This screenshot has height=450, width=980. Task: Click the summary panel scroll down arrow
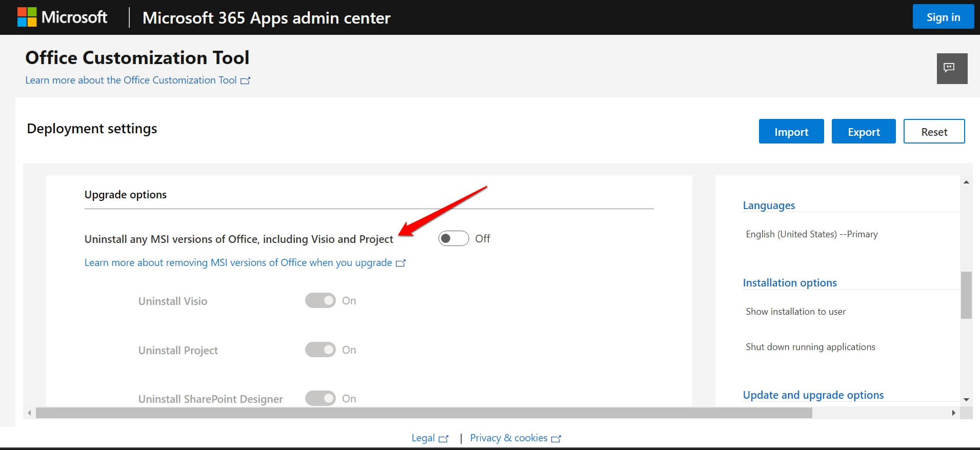coord(966,399)
